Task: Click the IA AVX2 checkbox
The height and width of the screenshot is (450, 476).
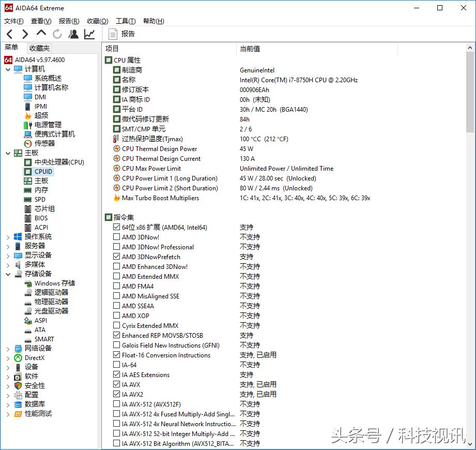Action: click(116, 394)
